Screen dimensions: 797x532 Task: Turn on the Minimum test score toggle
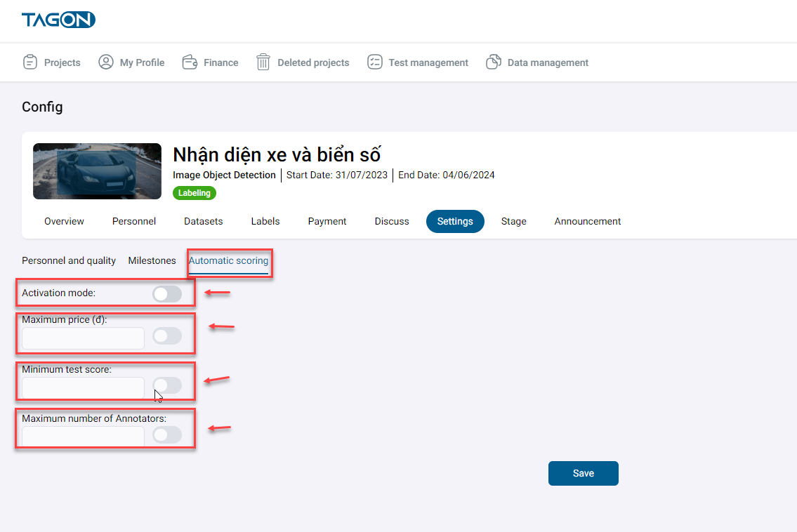(x=167, y=385)
